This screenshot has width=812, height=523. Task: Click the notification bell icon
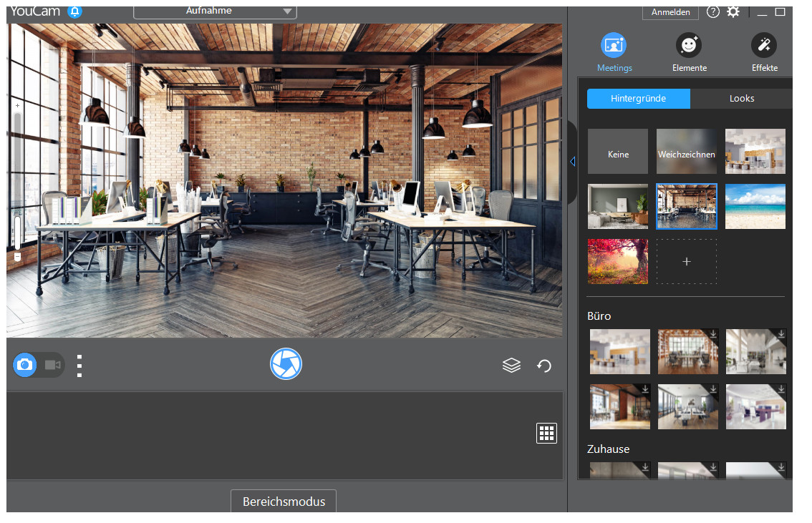pos(74,11)
